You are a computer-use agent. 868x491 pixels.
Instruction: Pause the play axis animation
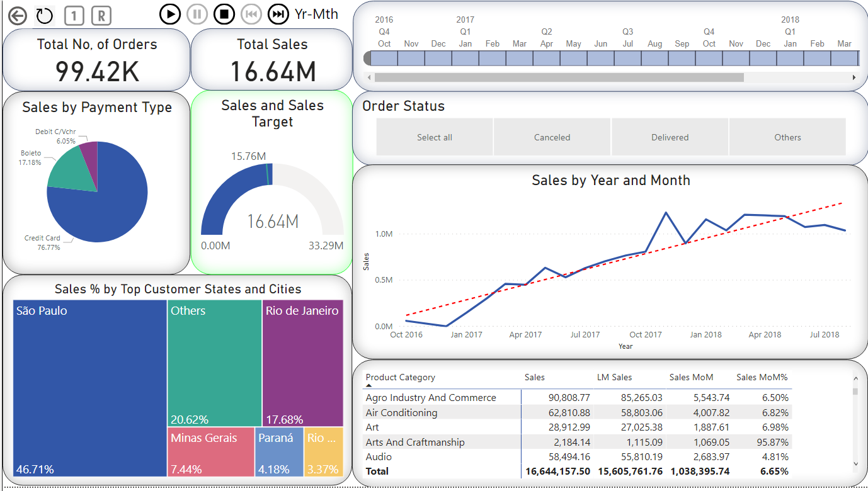[x=197, y=14]
